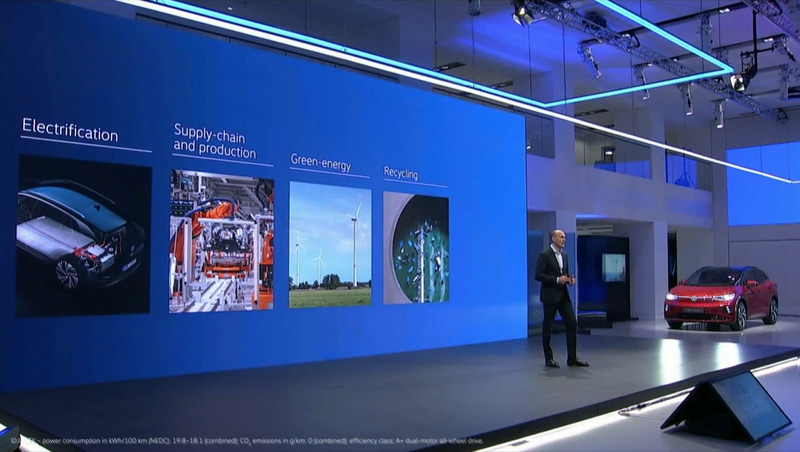Click the "Supply-chain and production" heading

pos(215,141)
